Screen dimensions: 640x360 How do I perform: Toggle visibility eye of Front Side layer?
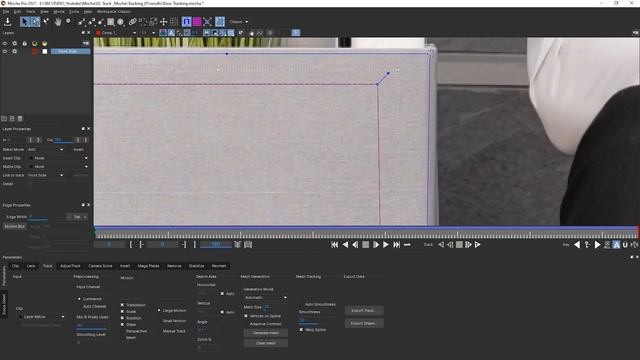[5, 51]
